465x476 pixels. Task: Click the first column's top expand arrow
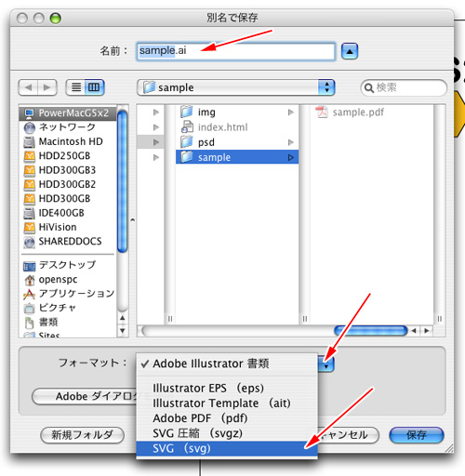[156, 112]
